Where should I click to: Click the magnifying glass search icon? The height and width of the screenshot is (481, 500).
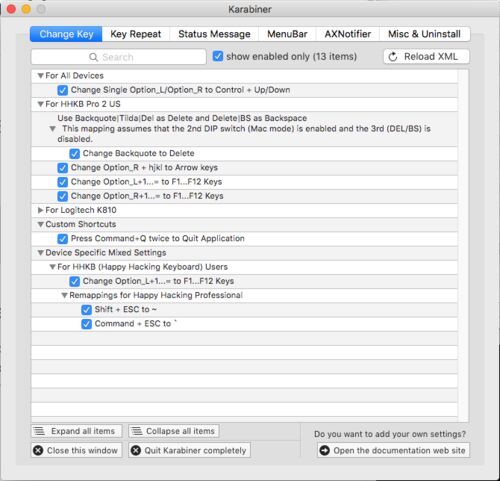[93, 57]
